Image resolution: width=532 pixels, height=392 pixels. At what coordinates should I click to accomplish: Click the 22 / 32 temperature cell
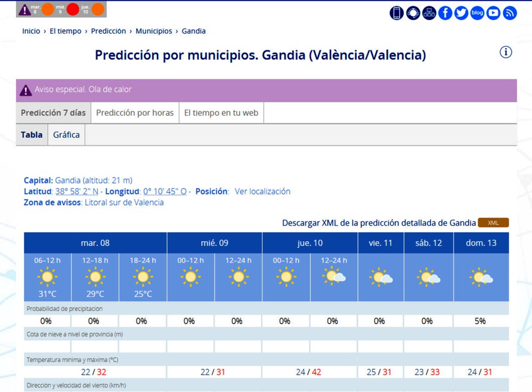94,372
